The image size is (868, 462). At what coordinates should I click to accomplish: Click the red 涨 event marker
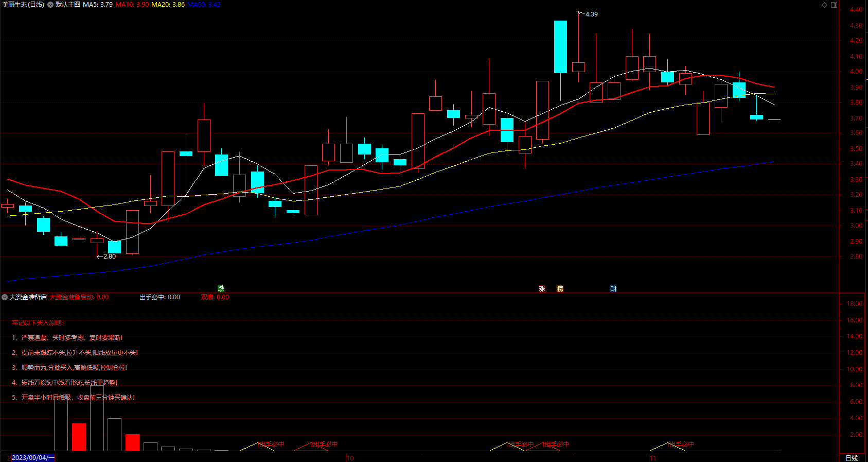[542, 288]
